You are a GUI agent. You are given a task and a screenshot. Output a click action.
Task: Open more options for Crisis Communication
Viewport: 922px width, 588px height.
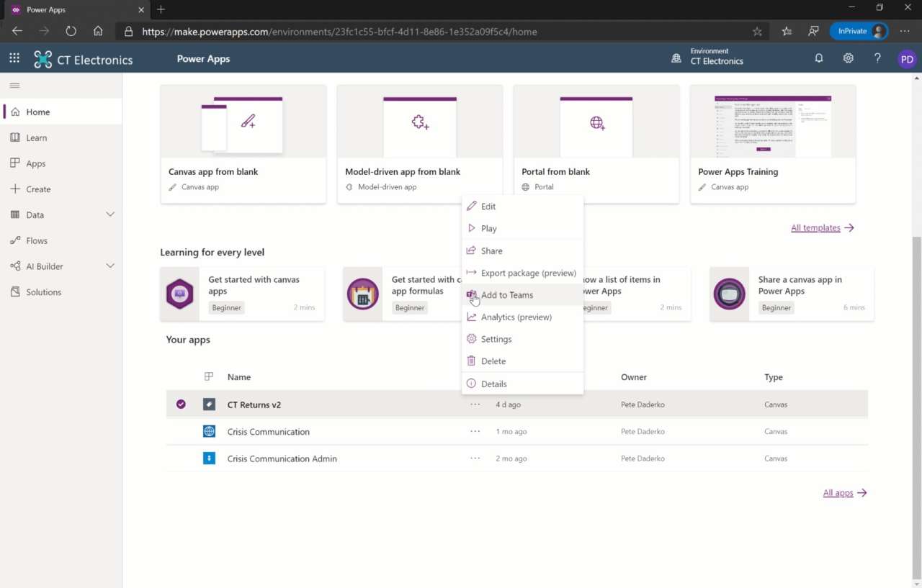point(475,432)
